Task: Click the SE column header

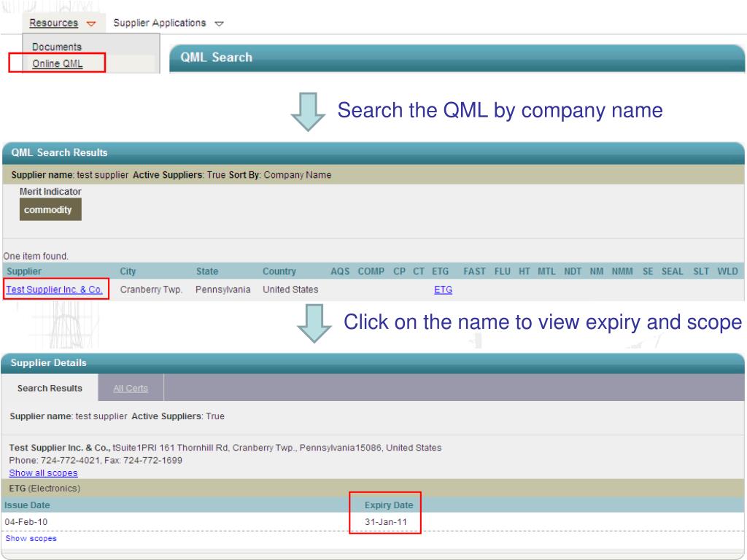Action: [648, 271]
